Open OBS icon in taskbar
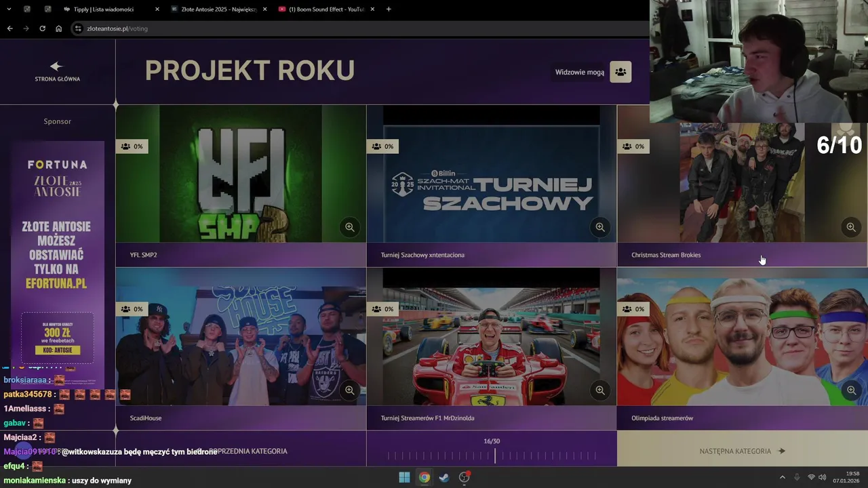The height and width of the screenshot is (488, 868). [464, 477]
